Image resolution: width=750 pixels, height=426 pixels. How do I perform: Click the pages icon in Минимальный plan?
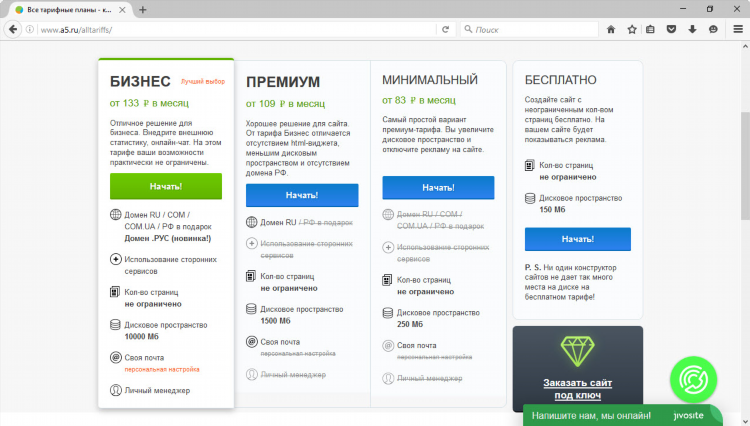387,280
